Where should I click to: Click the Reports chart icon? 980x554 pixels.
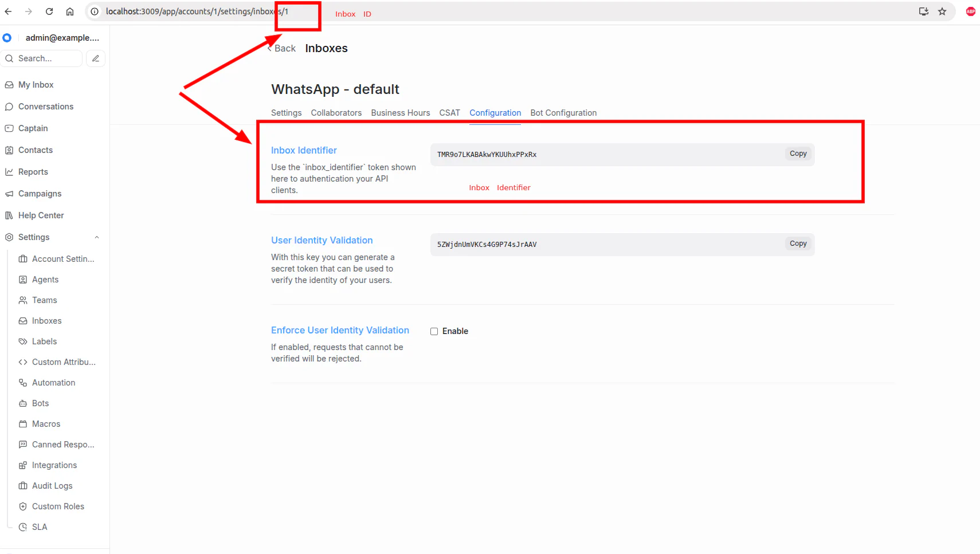9,172
